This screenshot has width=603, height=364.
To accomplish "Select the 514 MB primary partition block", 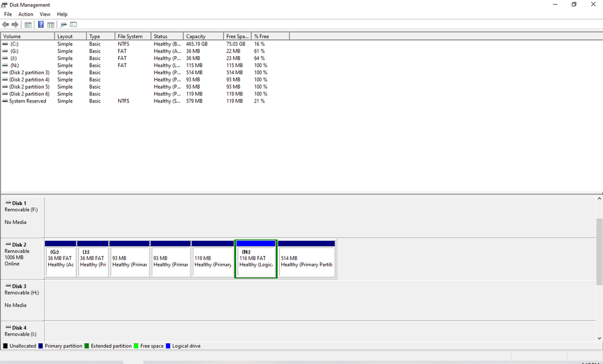I will pyautogui.click(x=307, y=260).
